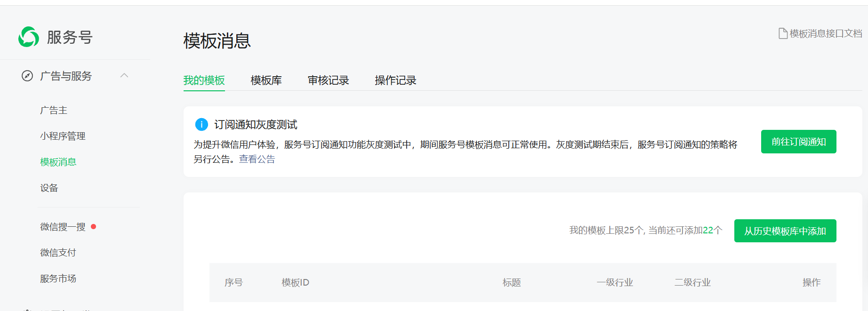Image resolution: width=868 pixels, height=311 pixels.
Task: Switch to the 审核记录 tab
Action: click(329, 80)
